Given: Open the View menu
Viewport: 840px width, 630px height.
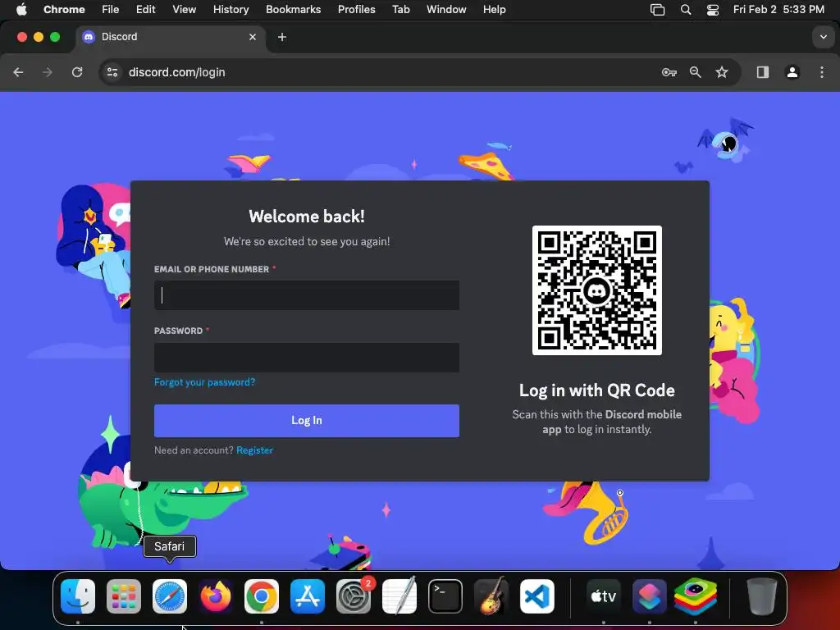Looking at the screenshot, I should click(x=184, y=10).
